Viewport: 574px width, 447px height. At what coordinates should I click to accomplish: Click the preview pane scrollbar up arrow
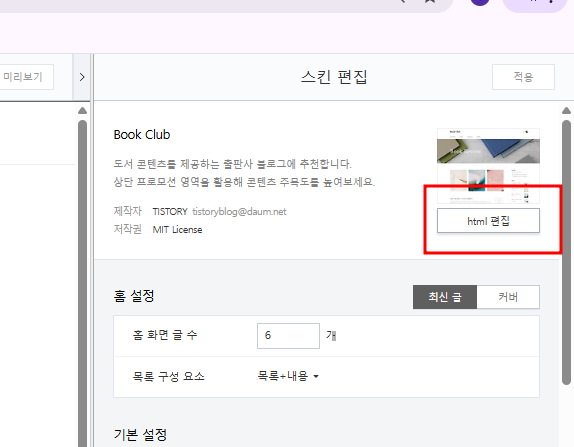(82, 111)
